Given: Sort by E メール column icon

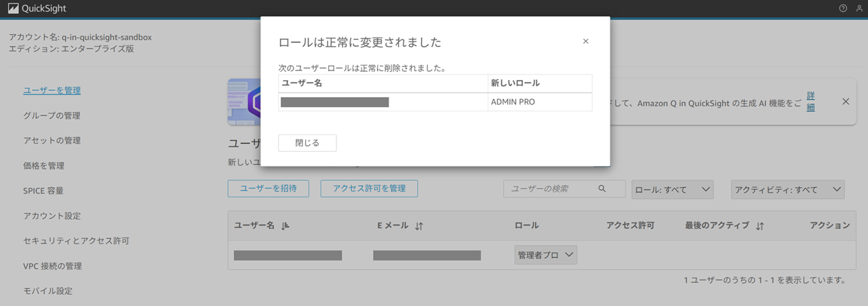Looking at the screenshot, I should click(419, 226).
